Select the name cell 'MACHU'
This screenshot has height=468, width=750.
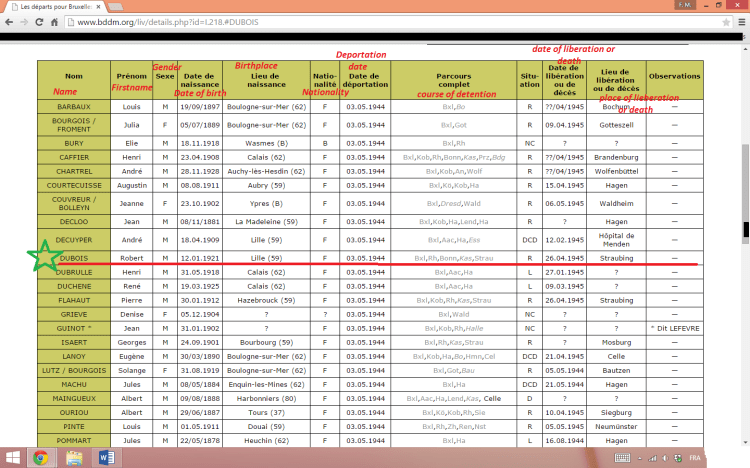pos(74,384)
